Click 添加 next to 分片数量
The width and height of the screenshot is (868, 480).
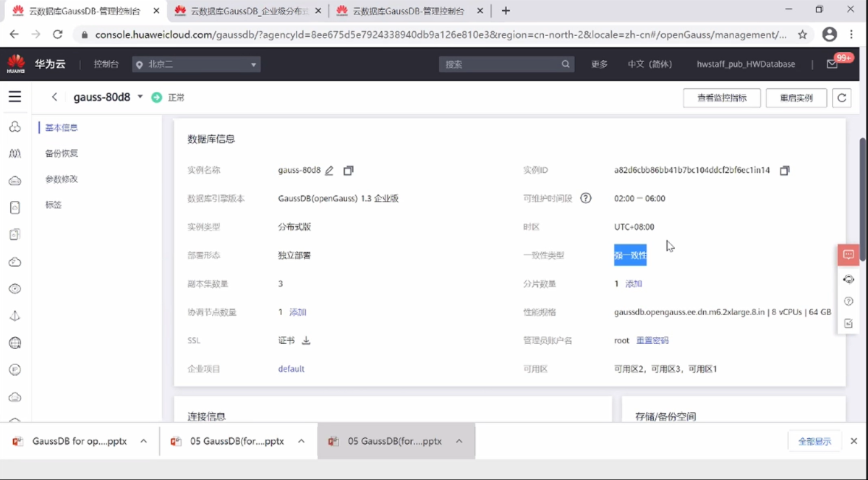[634, 284]
